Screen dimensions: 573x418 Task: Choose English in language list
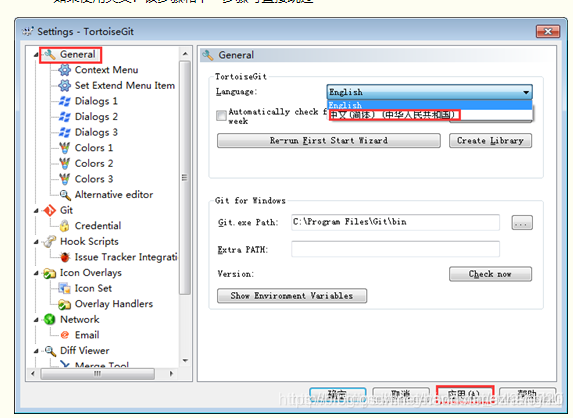point(429,105)
